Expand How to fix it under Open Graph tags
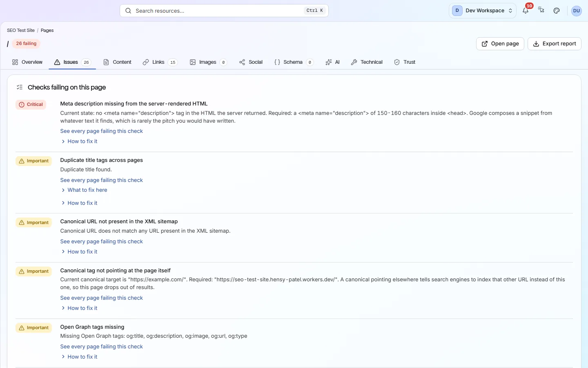Viewport: 588px width, 368px height. pyautogui.click(x=79, y=357)
